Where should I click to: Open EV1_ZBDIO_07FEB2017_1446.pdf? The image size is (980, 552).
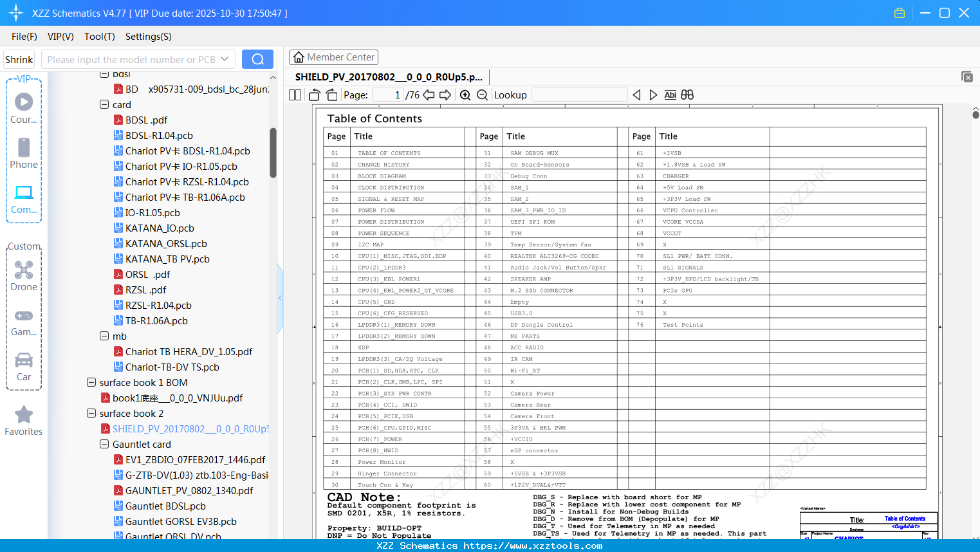tap(189, 459)
